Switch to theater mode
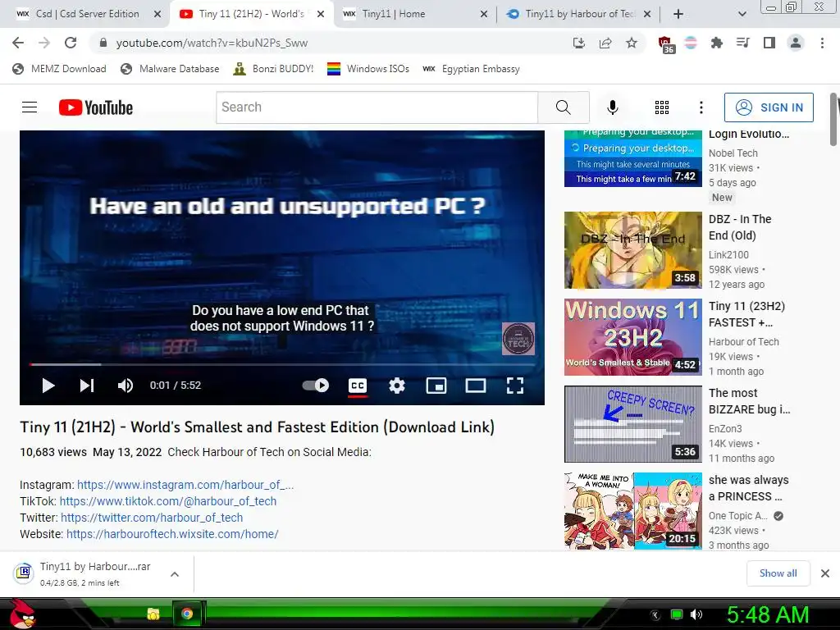 [476, 386]
